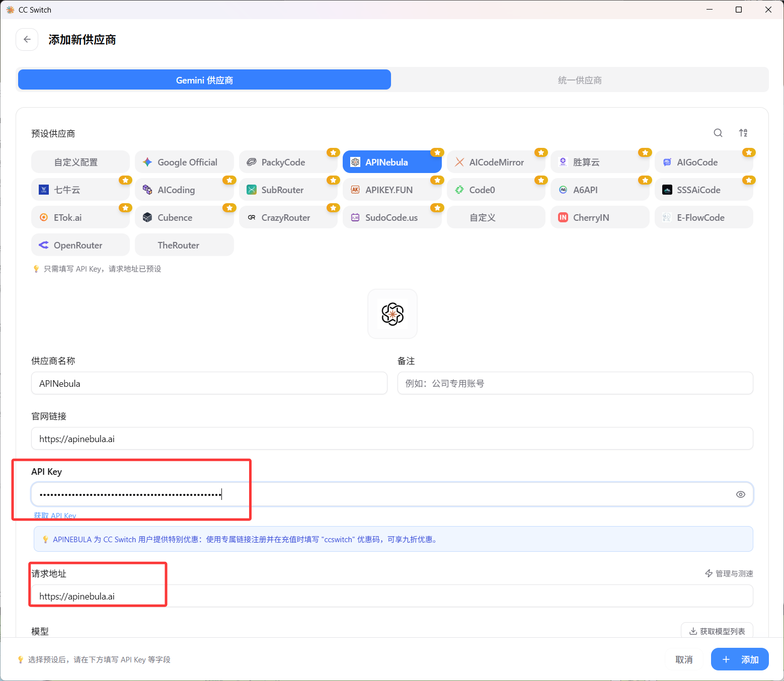The image size is (784, 681).
Task: Choose the AICoding preset
Action: [184, 190]
